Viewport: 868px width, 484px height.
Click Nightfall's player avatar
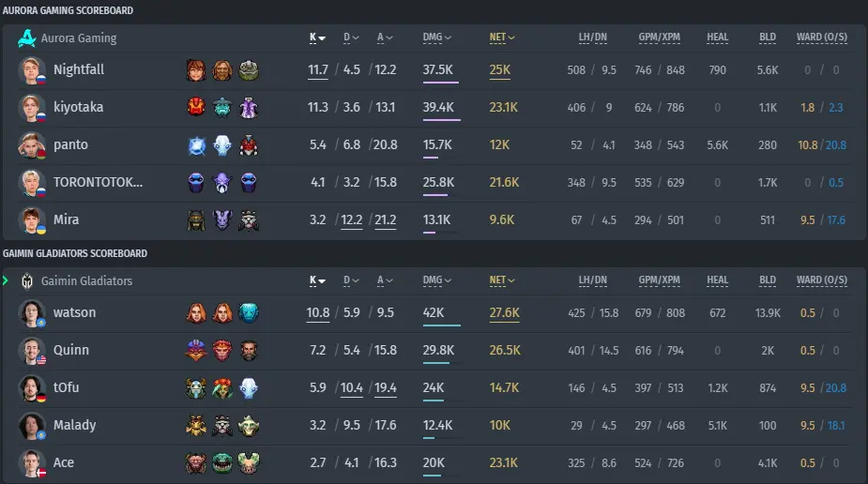[32, 70]
